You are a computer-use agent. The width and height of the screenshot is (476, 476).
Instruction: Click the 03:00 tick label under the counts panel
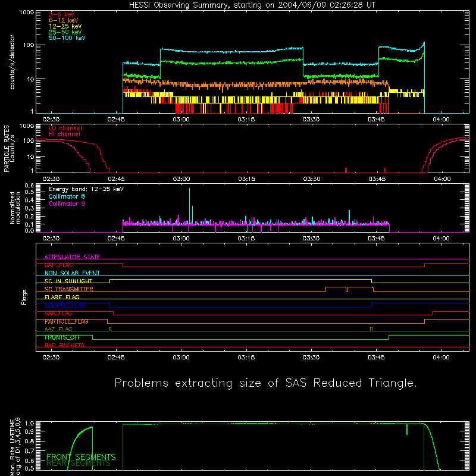(x=181, y=120)
